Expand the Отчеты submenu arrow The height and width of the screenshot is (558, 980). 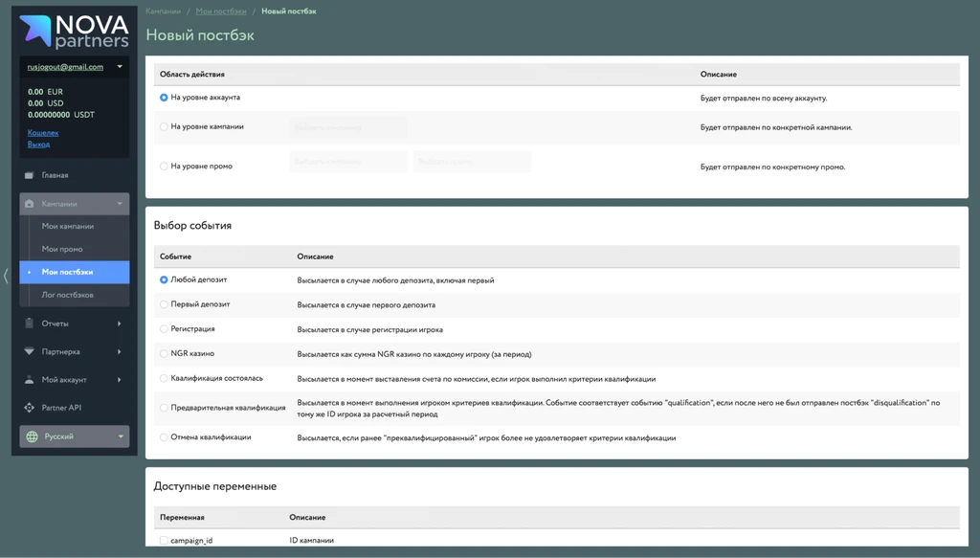click(119, 324)
